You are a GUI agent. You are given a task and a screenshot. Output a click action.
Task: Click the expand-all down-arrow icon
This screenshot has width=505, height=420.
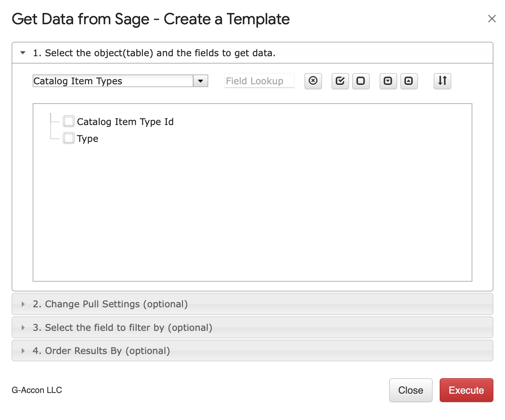click(x=388, y=81)
